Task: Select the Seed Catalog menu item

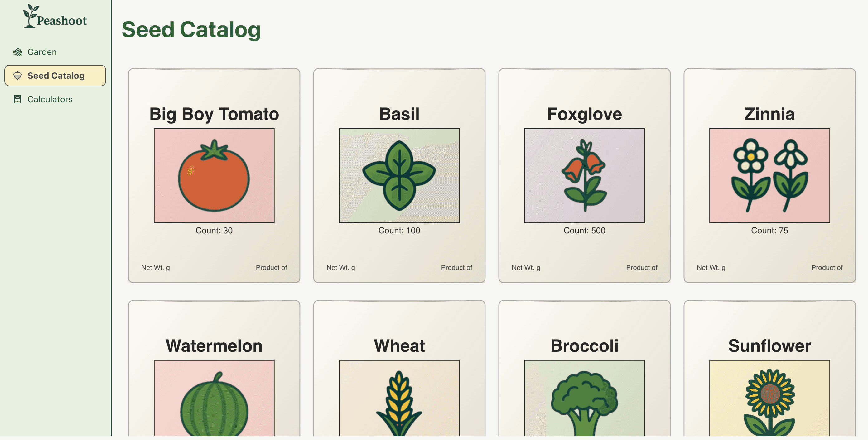Action: click(55, 76)
